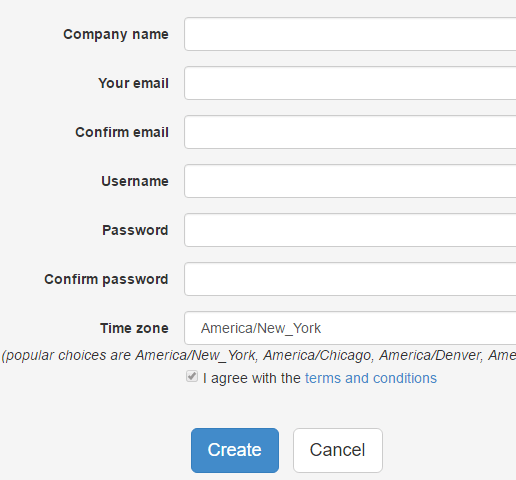Click the Company name label
Image resolution: width=516 pixels, height=480 pixels.
(x=116, y=34)
